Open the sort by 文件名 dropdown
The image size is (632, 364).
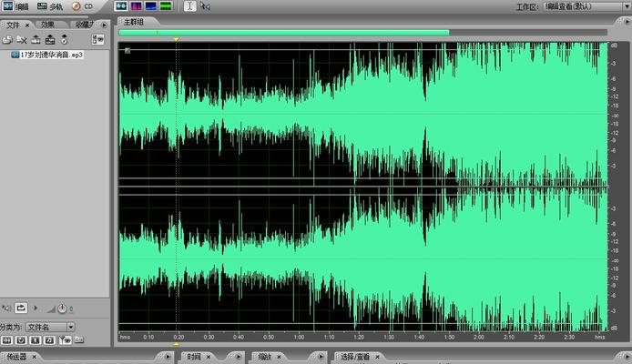tap(50, 327)
